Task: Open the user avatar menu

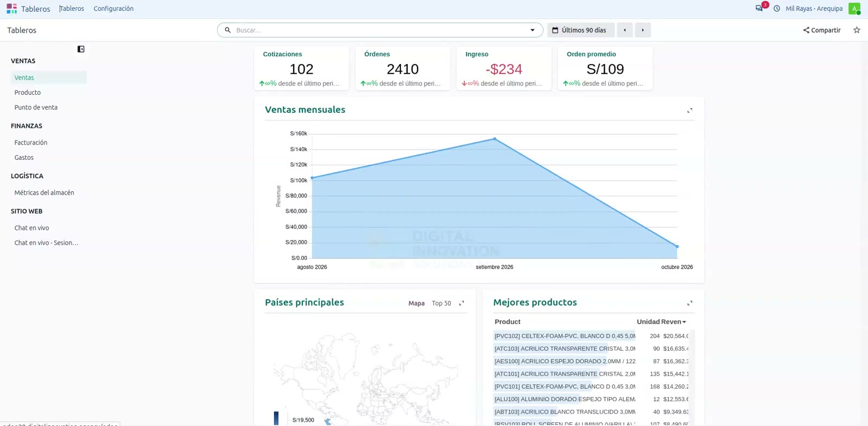Action: [854, 9]
